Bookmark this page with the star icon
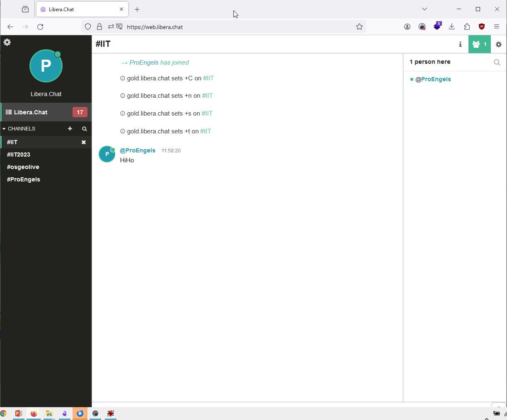 point(359,27)
